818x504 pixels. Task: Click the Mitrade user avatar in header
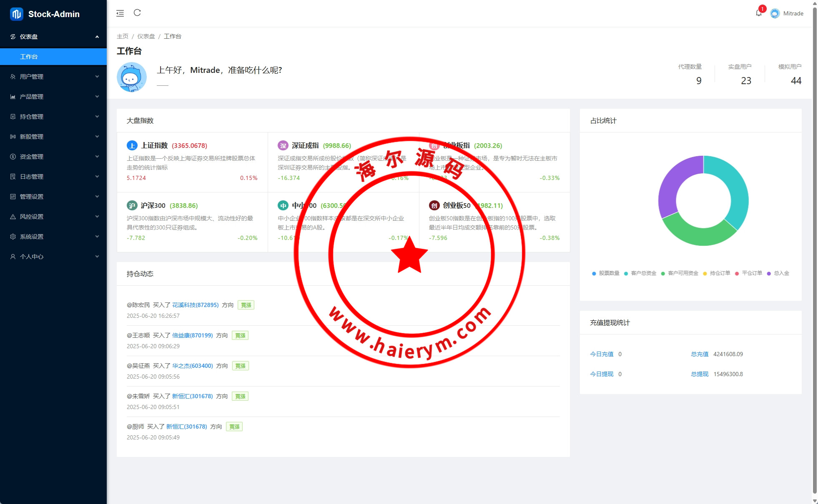[775, 13]
